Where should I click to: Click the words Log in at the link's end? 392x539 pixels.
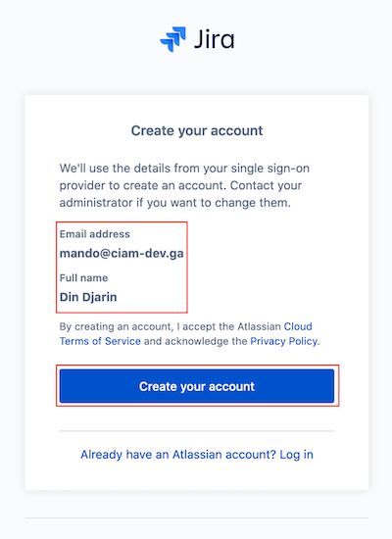tap(296, 455)
